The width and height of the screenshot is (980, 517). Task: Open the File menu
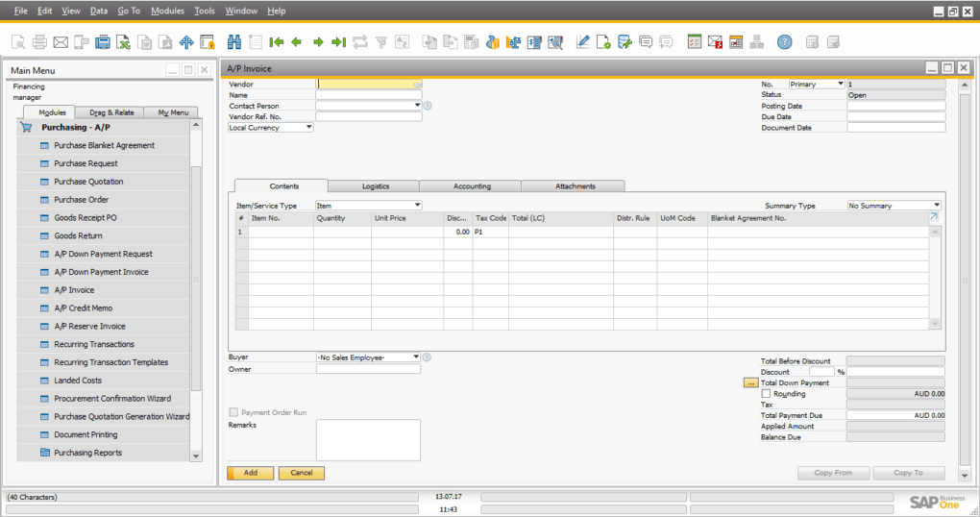point(20,11)
